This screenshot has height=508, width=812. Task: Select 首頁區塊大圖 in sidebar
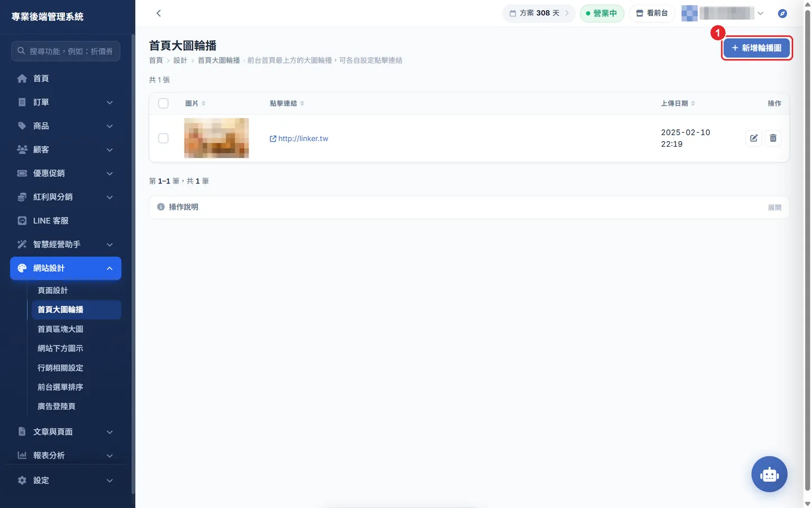click(x=77, y=329)
